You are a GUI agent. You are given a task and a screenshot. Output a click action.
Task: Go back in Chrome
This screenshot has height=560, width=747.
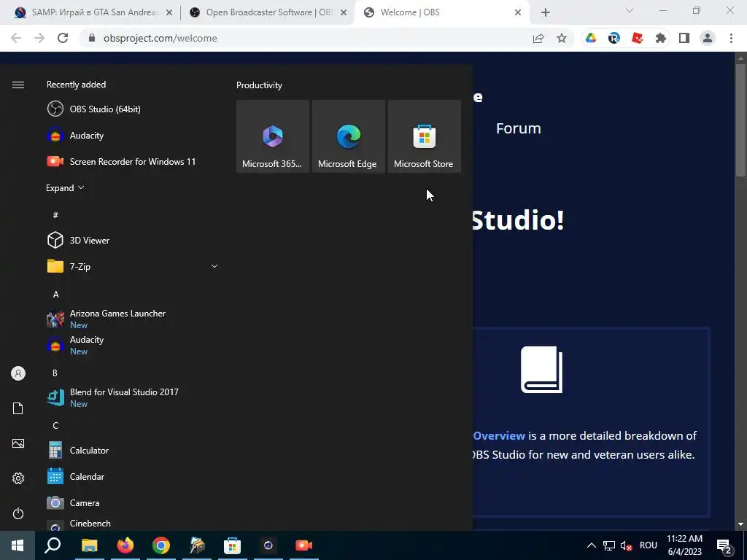pyautogui.click(x=16, y=38)
